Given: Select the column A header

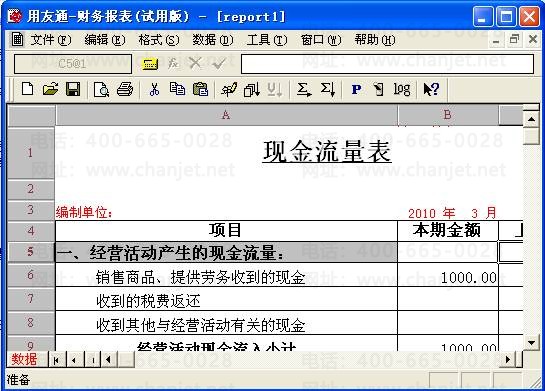Looking at the screenshot, I should point(226,115).
